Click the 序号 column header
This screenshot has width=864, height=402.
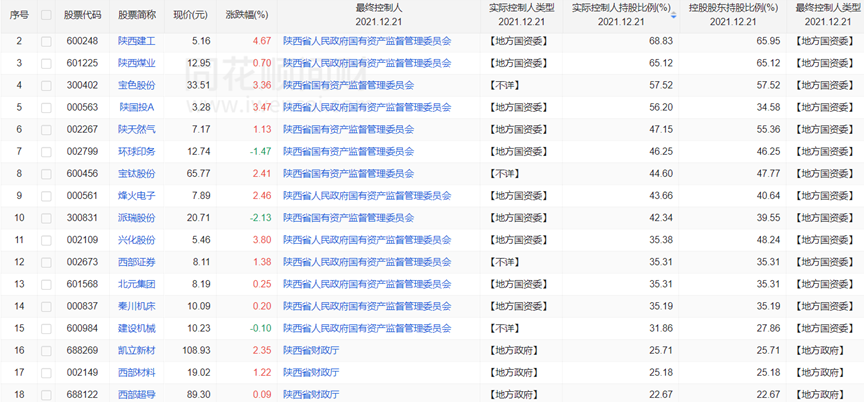(19, 15)
